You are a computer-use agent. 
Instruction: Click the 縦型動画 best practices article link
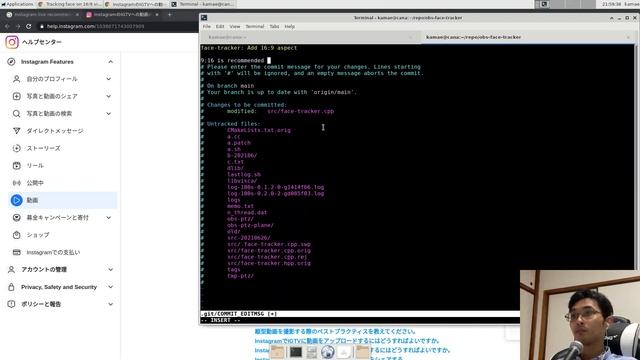click(335, 331)
